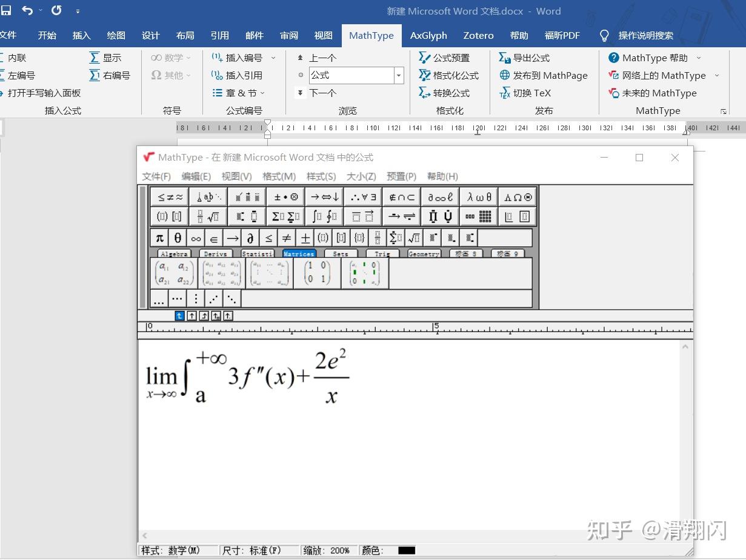Open the arrow symbols palette (→⇔↓)
Screen dimensions: 746x560
pyautogui.click(x=324, y=197)
